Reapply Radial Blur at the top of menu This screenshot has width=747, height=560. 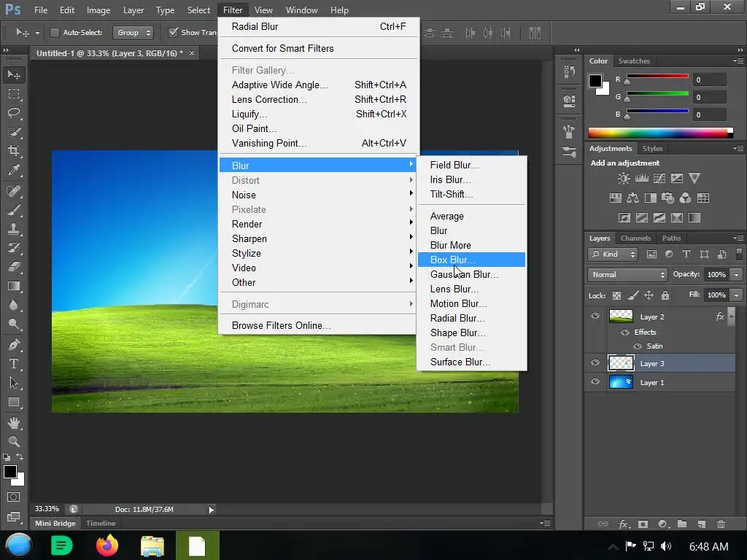click(318, 26)
